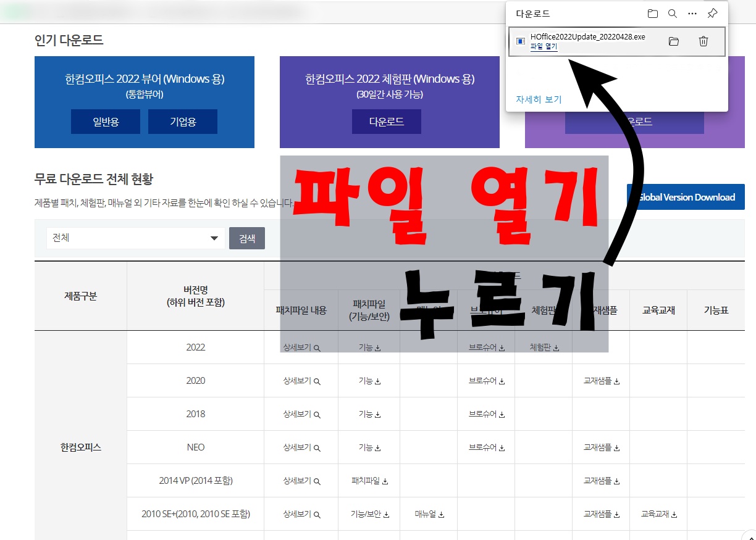This screenshot has width=756, height=540.
Task: Open 상세보기 for 2014 VP
Action: [x=301, y=481]
